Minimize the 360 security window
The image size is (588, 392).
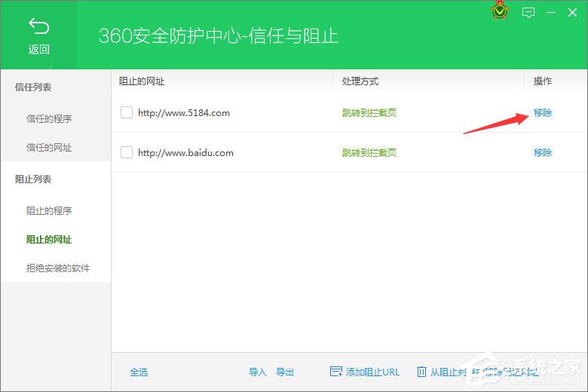click(x=551, y=12)
